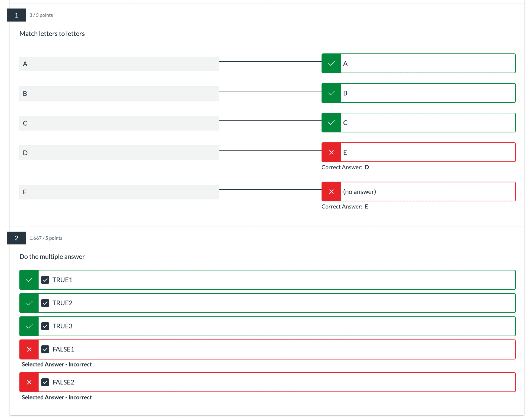Click green checkmark icon beside answer C
Viewport: 532px width, 418px height.
(x=331, y=123)
